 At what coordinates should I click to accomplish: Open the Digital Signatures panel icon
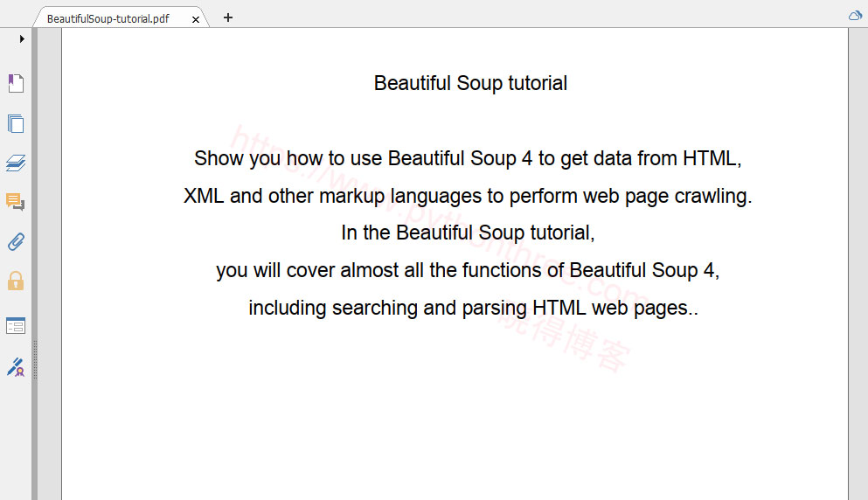tap(16, 367)
